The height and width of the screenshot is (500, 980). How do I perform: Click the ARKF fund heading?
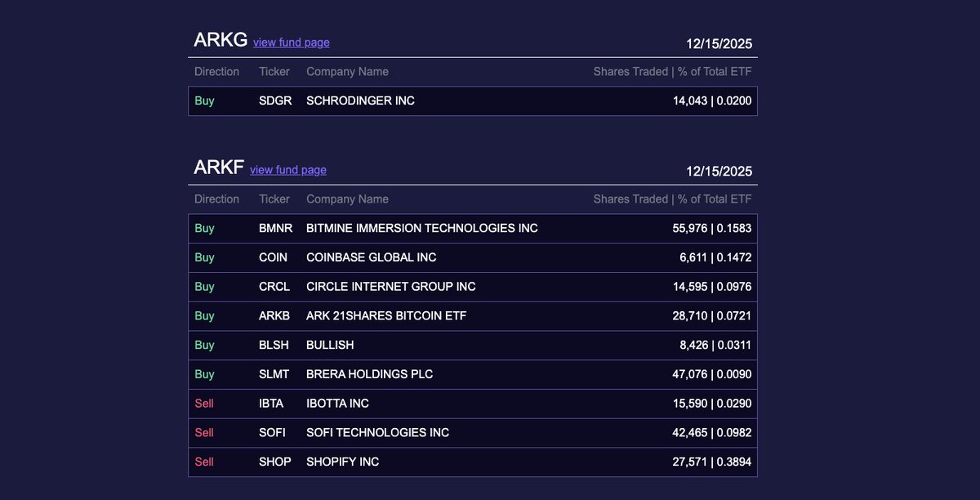(219, 167)
